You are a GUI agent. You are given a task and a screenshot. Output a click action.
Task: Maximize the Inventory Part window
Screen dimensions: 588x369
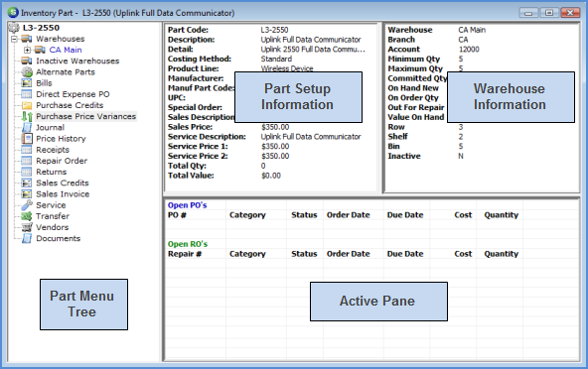point(549,13)
